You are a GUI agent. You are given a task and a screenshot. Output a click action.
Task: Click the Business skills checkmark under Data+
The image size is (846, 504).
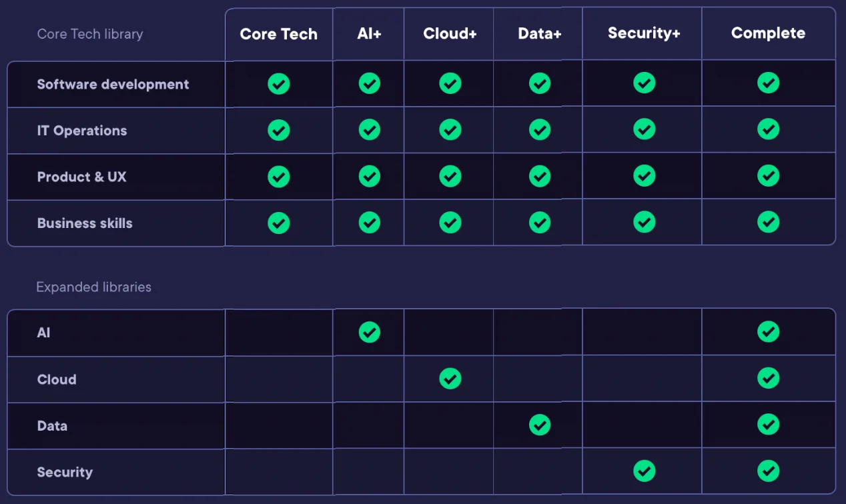pyautogui.click(x=539, y=223)
